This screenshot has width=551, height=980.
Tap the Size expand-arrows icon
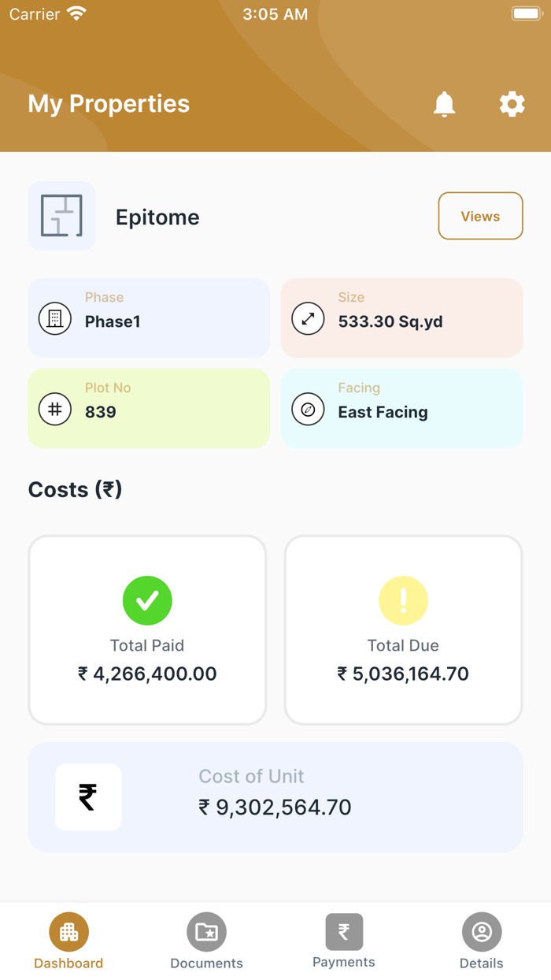(x=308, y=318)
